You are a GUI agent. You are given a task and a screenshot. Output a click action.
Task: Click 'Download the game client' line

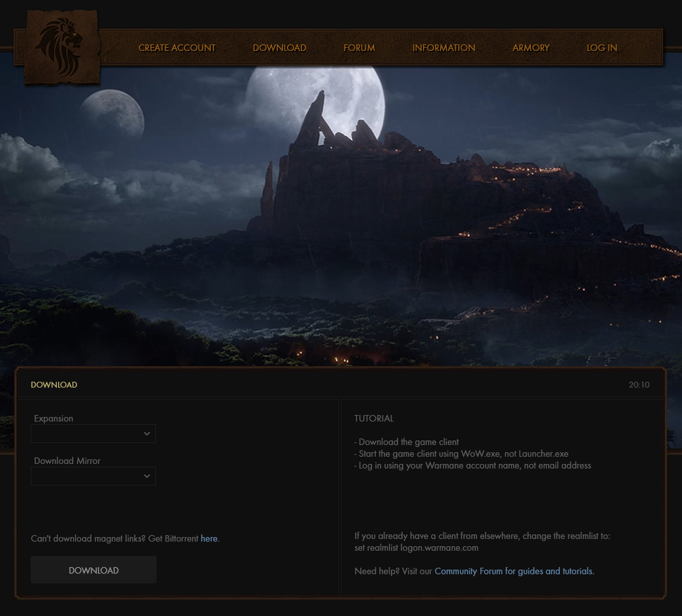(406, 442)
